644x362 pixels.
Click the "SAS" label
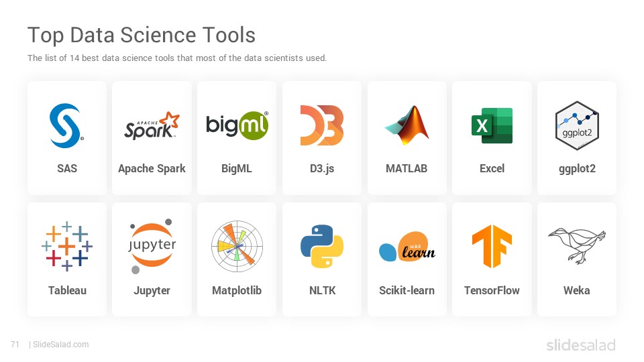tap(67, 168)
